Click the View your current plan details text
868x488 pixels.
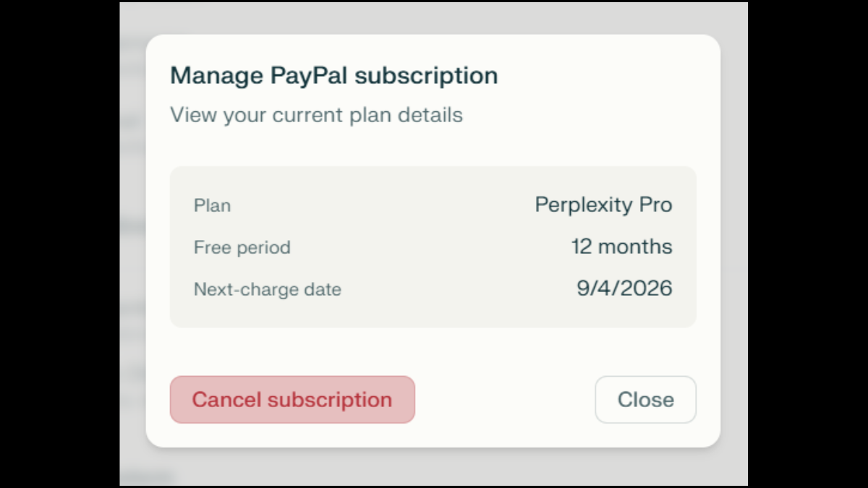(316, 114)
